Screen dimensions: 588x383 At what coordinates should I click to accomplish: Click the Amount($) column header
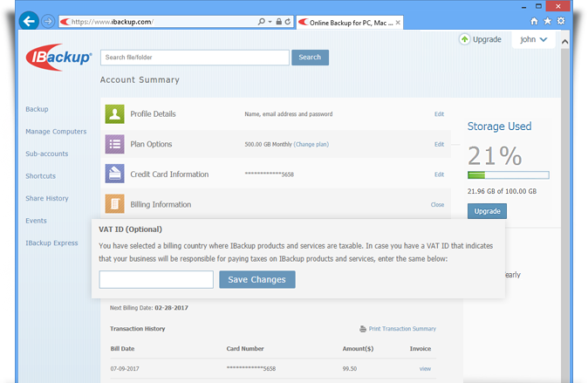[358, 349]
